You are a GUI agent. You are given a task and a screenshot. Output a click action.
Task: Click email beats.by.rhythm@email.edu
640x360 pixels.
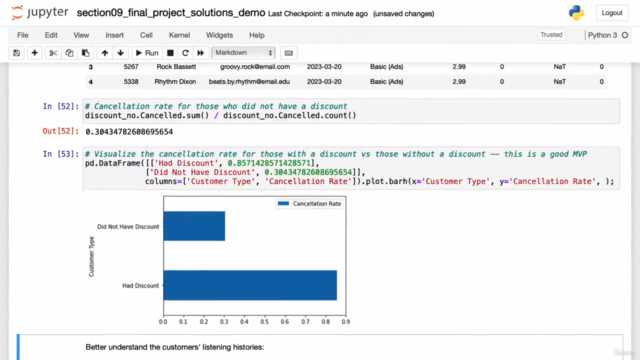(x=249, y=82)
